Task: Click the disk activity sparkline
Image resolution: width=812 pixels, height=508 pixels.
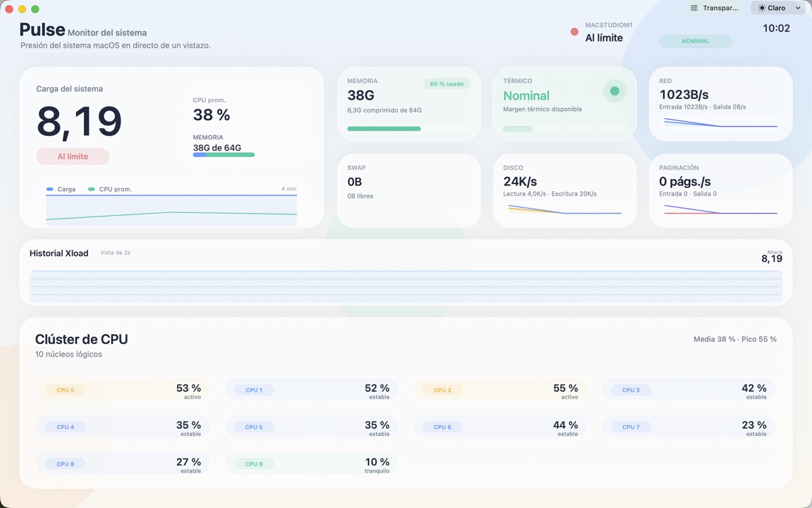Action: point(565,209)
